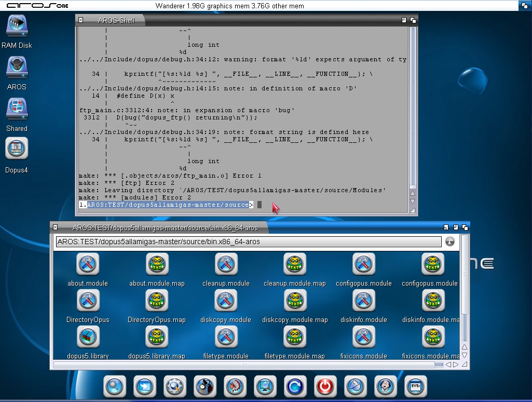The image size is (532, 402).
Task: Click the screen depth gadget at top right
Action: point(525,5)
